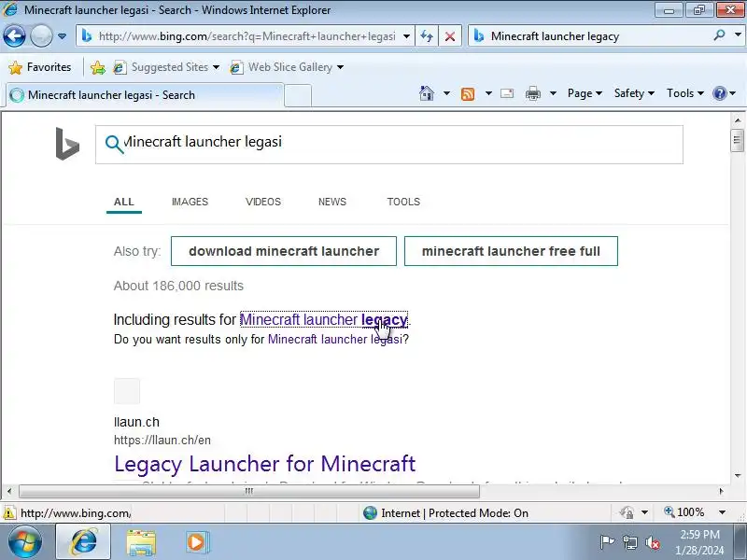Click the muted volume tray icon
The width and height of the screenshot is (747, 560).
click(652, 542)
